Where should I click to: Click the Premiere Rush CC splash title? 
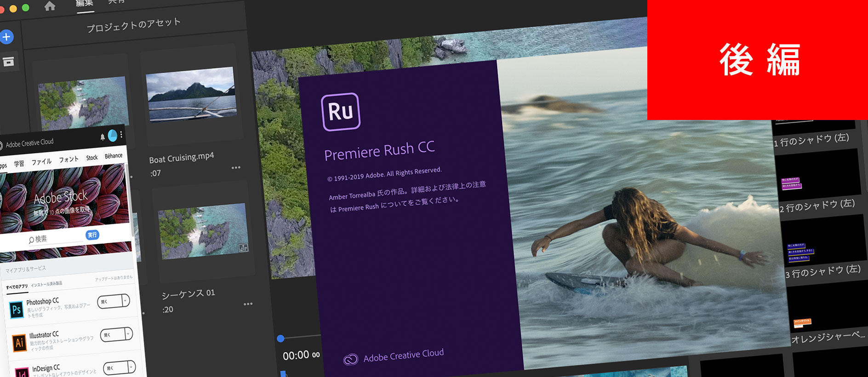click(379, 150)
